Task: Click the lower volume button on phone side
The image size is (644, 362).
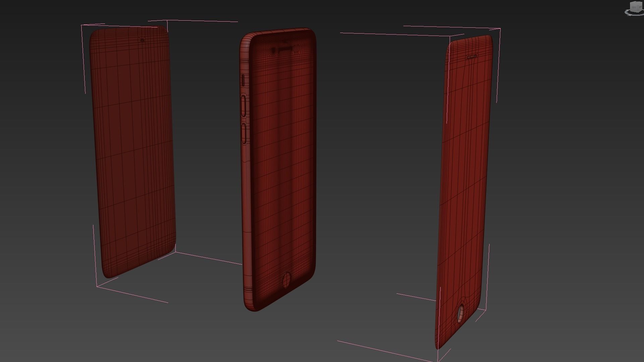Action: (x=244, y=133)
